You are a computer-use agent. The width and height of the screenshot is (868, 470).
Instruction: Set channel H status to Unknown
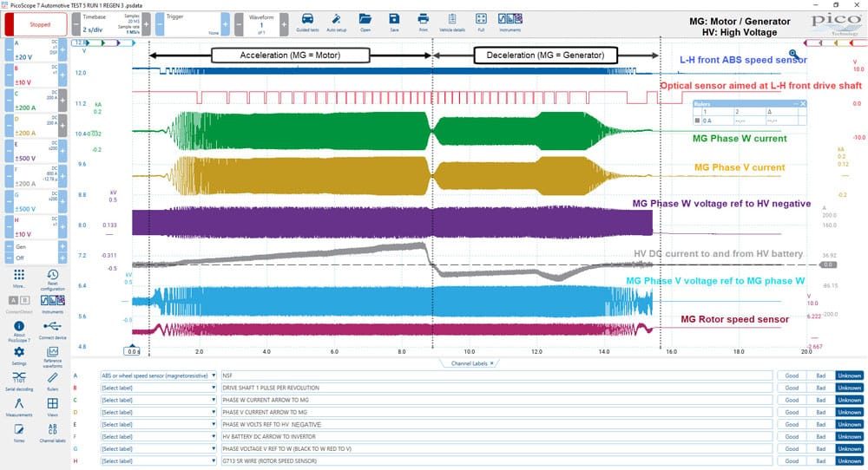[x=849, y=460]
